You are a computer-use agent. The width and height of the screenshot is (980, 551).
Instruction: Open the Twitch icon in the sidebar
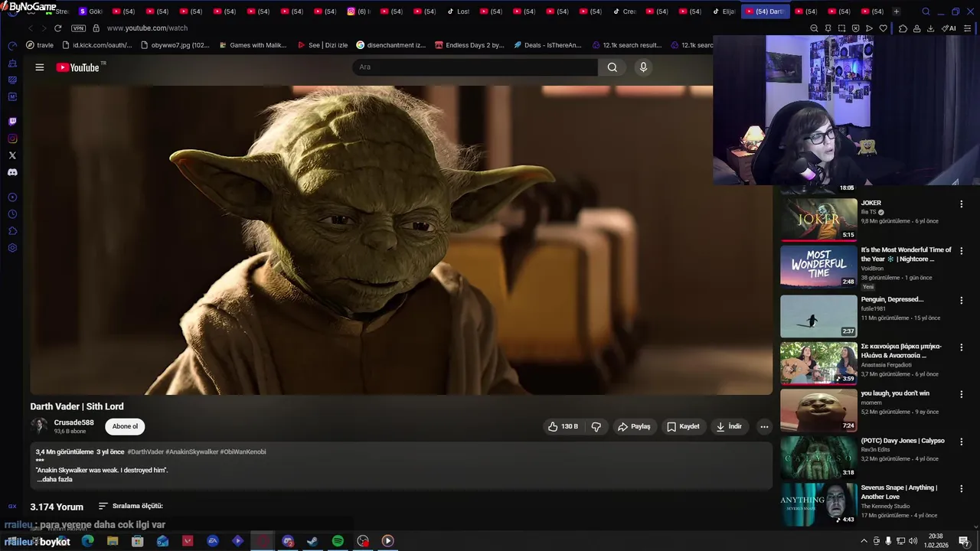pyautogui.click(x=12, y=122)
